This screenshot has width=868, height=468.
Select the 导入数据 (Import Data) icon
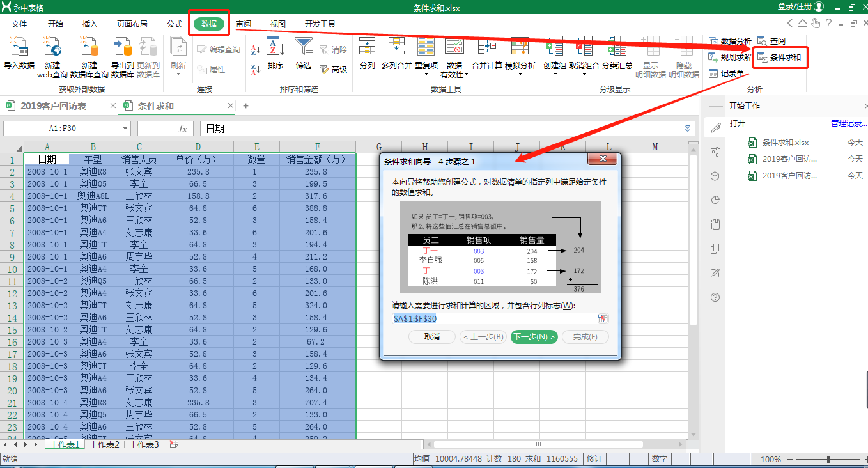19,54
